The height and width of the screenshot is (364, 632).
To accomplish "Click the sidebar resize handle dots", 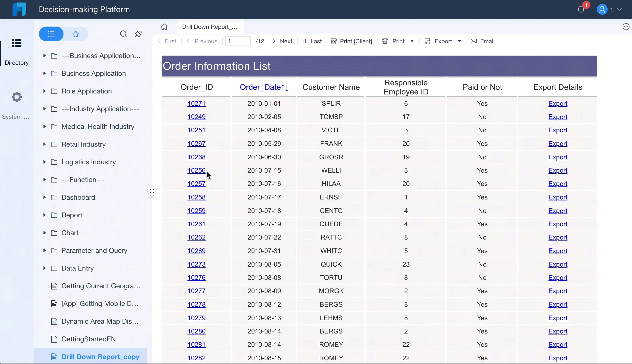I will click(x=152, y=192).
